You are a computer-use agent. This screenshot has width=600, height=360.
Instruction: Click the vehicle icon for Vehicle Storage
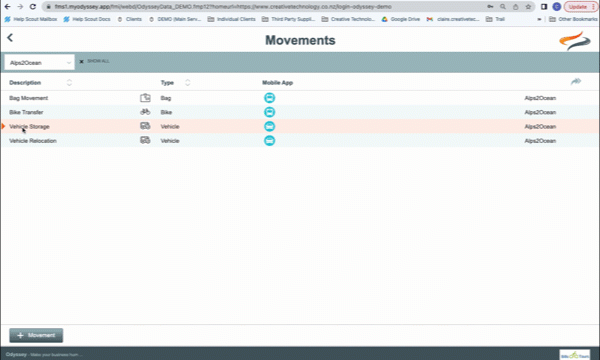click(145, 126)
